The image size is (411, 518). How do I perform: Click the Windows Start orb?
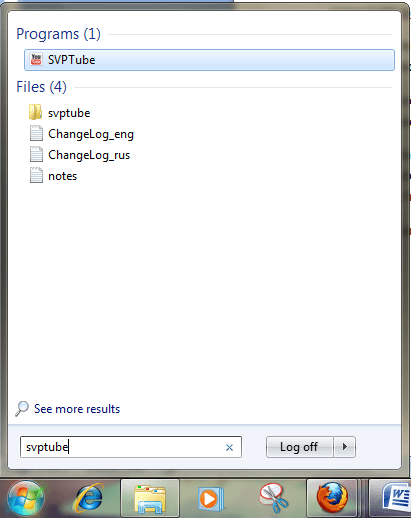26,498
